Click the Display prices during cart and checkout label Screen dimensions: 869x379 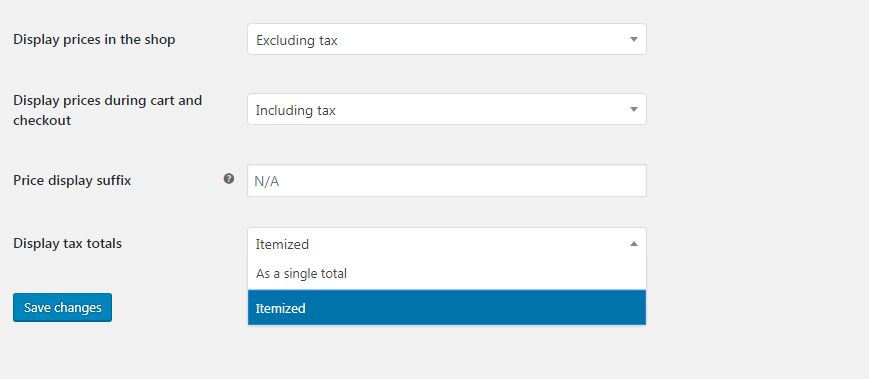[108, 110]
